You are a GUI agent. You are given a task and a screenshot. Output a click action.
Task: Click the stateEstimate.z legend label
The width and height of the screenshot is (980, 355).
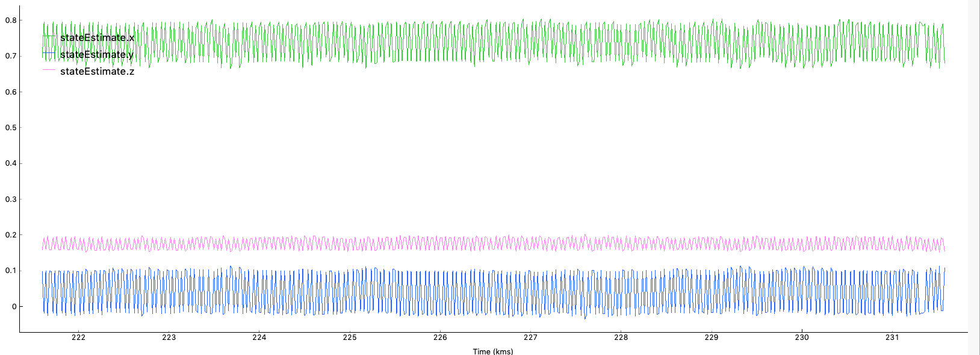(97, 72)
